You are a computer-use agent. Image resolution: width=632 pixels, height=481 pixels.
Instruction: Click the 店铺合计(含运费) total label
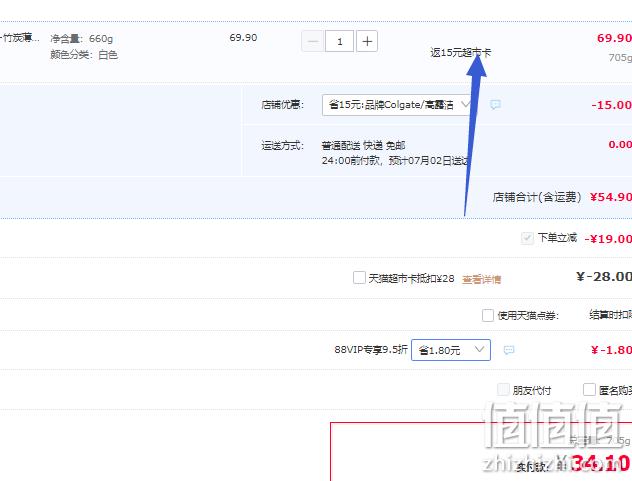537,197
